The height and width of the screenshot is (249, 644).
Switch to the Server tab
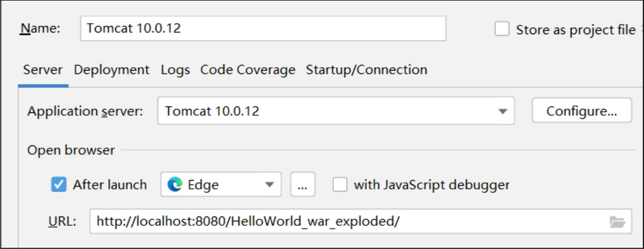coord(43,70)
